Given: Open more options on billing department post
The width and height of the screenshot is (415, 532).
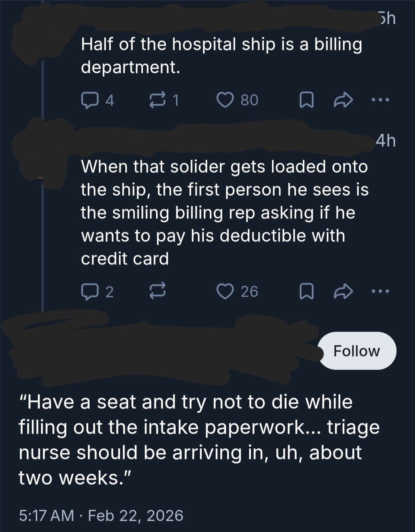Looking at the screenshot, I should tap(380, 100).
